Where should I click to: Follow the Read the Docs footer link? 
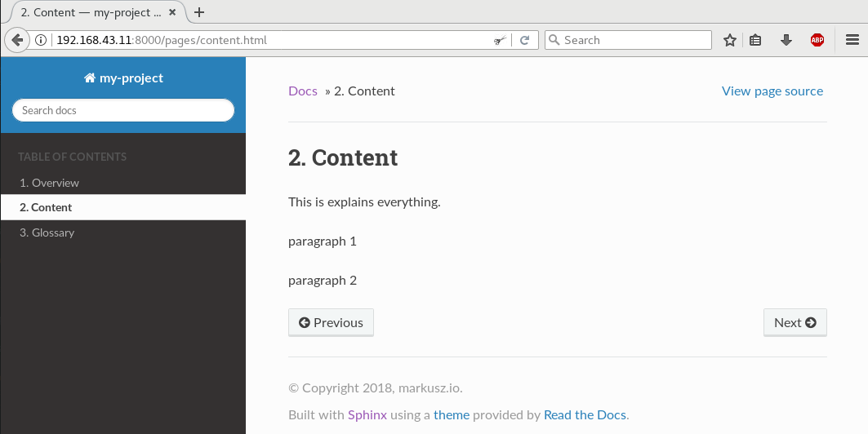(585, 414)
